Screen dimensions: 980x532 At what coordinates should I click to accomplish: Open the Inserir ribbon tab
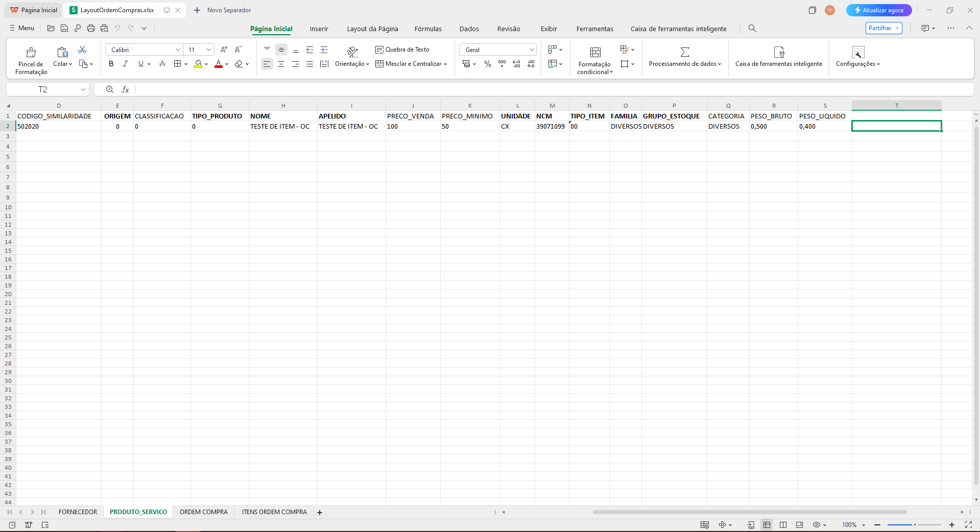coord(319,29)
